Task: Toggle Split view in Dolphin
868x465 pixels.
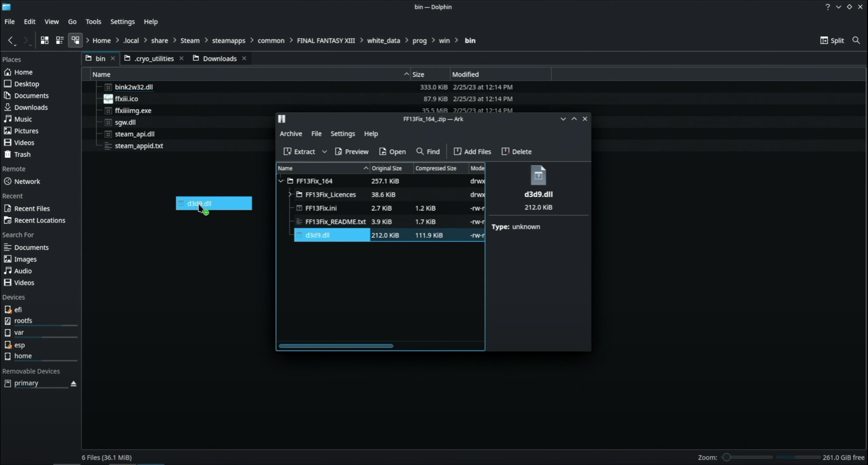Action: (831, 41)
